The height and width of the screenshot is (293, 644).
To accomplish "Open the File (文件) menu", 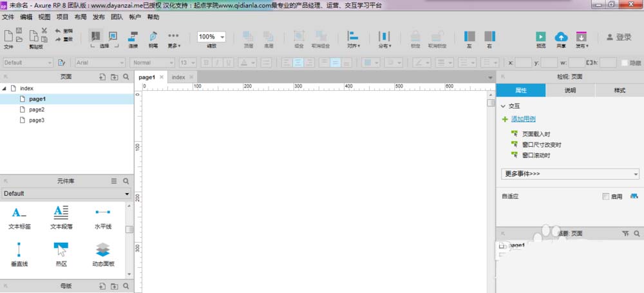I will pos(8,17).
